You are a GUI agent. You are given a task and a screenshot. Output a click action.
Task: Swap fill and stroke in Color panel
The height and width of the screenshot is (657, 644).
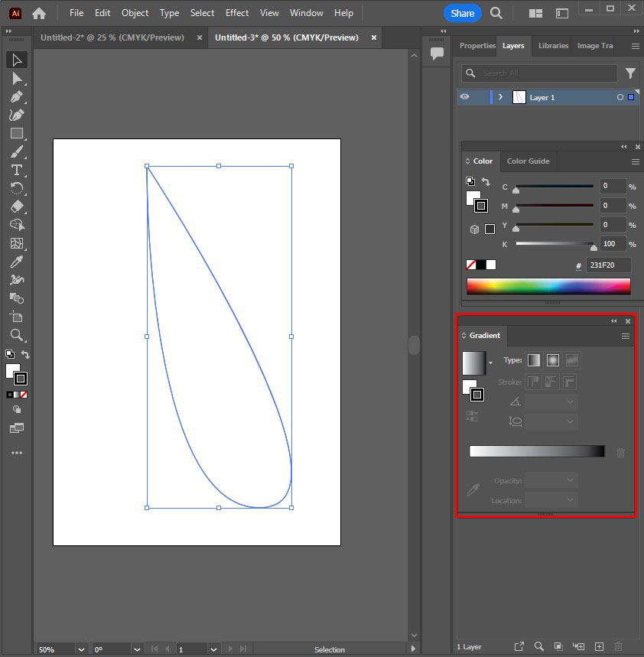[486, 182]
